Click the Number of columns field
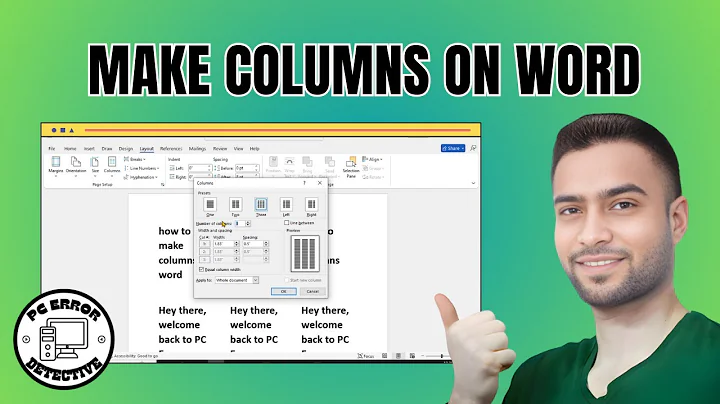The width and height of the screenshot is (720, 404). 240,224
